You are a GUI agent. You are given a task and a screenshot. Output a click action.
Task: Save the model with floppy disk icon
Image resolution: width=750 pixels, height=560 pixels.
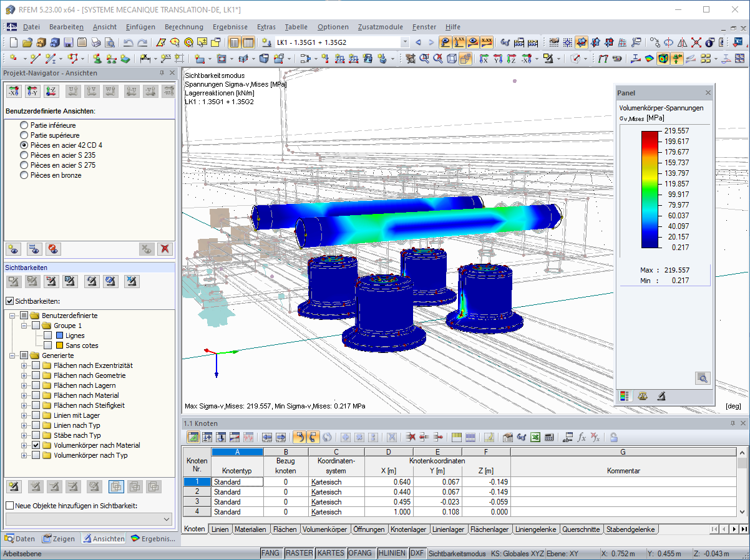pyautogui.click(x=68, y=42)
